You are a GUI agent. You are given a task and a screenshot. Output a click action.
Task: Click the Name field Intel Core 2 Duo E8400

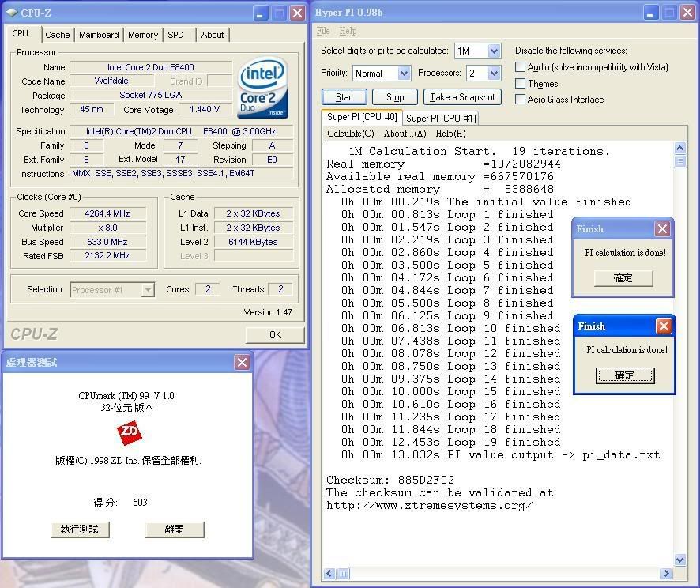point(151,67)
